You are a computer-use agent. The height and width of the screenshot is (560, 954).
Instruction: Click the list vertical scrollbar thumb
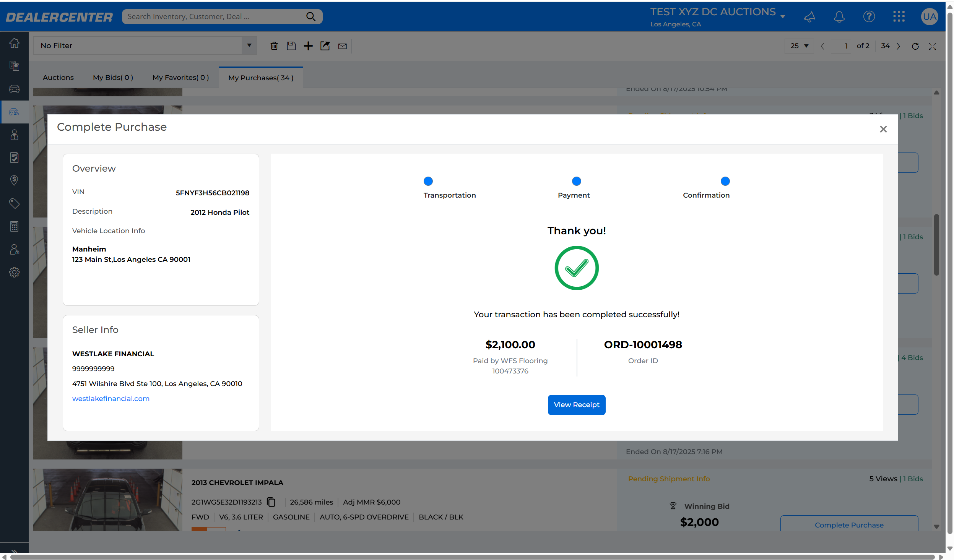tap(936, 245)
